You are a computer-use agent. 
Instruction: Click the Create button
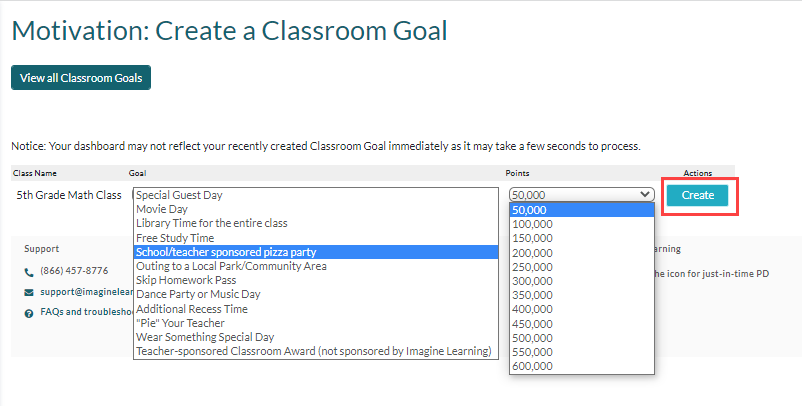(x=697, y=195)
